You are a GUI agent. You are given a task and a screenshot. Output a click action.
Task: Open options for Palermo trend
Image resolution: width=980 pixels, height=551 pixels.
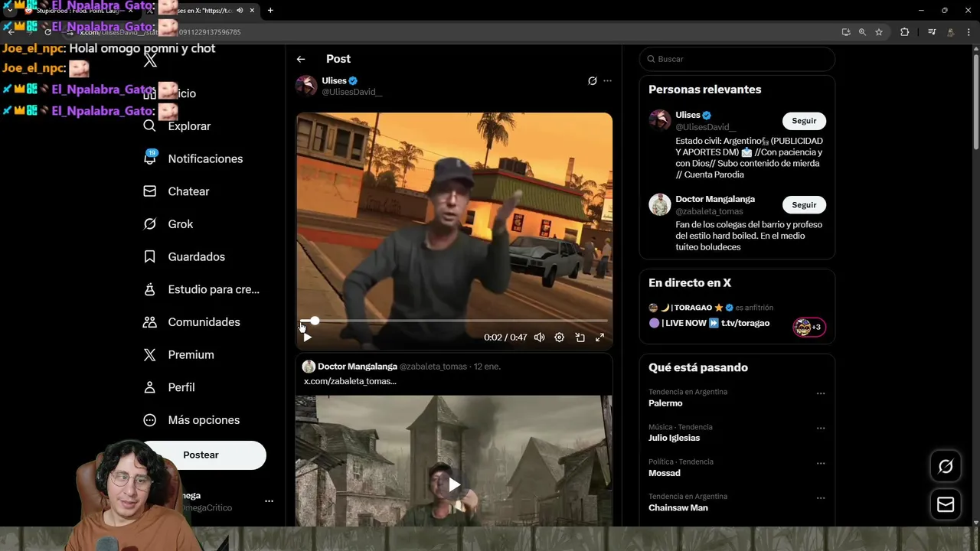tap(821, 393)
